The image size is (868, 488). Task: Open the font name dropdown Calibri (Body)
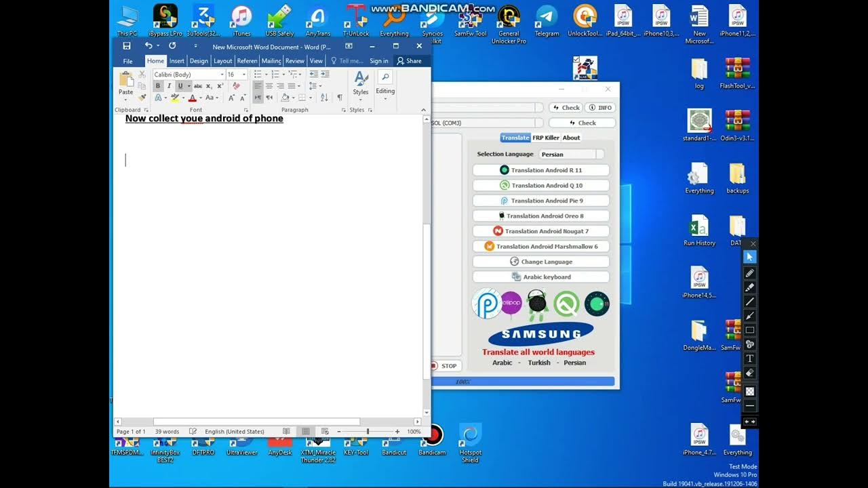coord(222,75)
